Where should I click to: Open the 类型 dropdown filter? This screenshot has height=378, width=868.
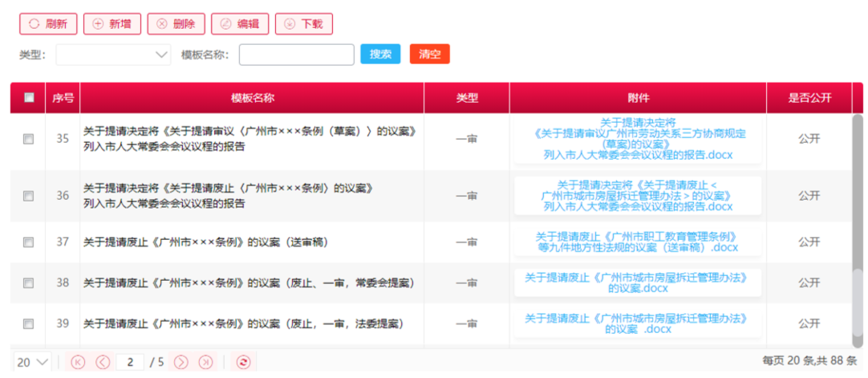tap(113, 55)
